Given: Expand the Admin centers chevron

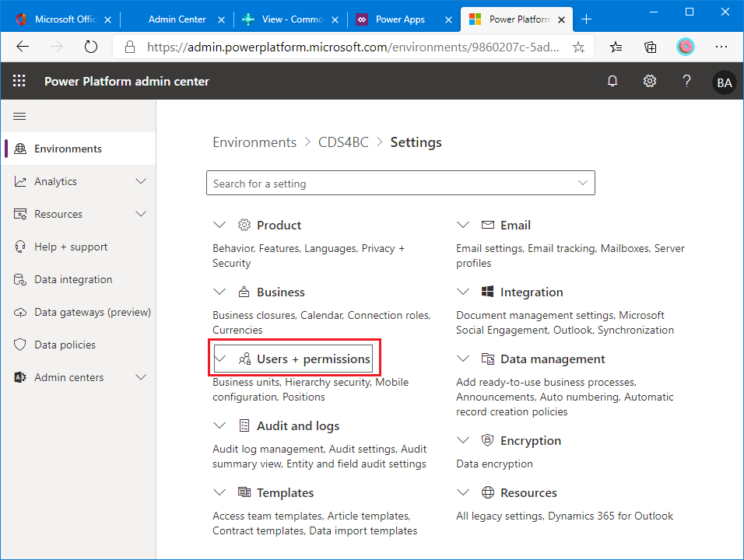Looking at the screenshot, I should click(x=140, y=377).
